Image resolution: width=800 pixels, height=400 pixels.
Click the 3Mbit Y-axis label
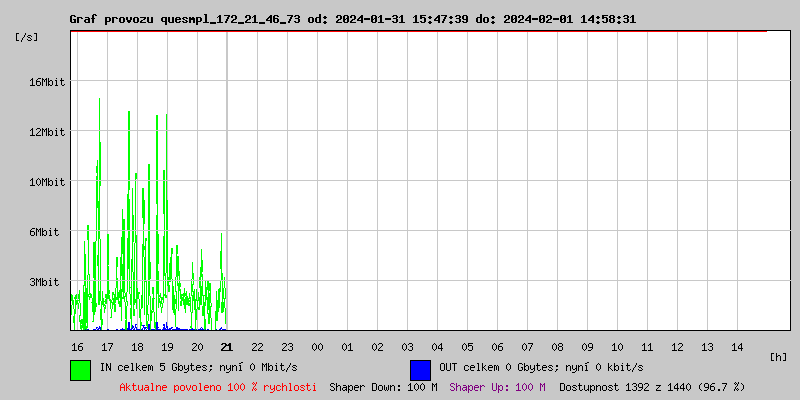tap(46, 282)
